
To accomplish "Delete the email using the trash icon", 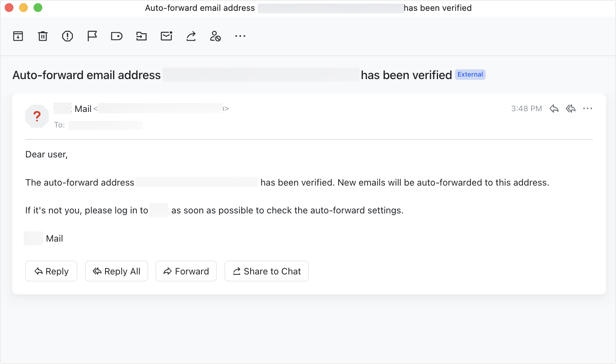I will (x=43, y=36).
